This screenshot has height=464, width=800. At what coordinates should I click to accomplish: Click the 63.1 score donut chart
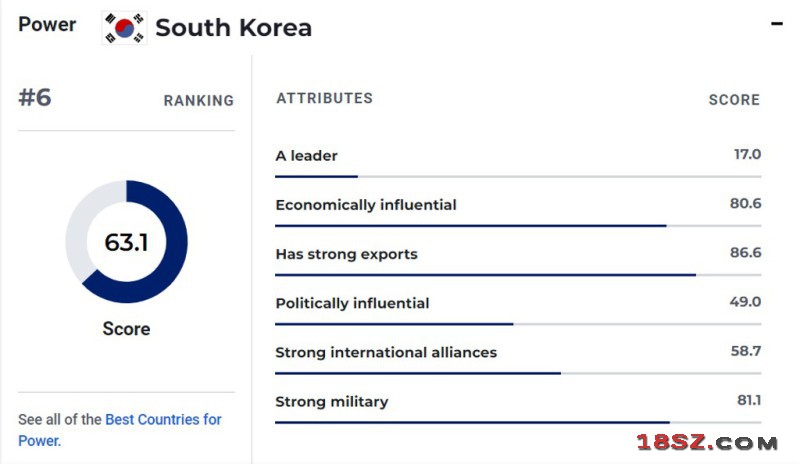127,241
